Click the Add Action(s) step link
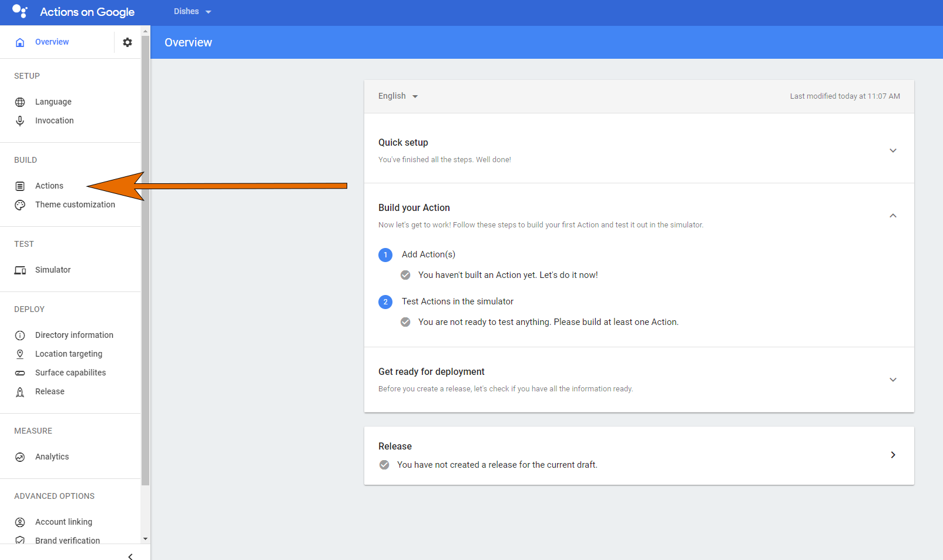The width and height of the screenshot is (943, 560). (428, 254)
